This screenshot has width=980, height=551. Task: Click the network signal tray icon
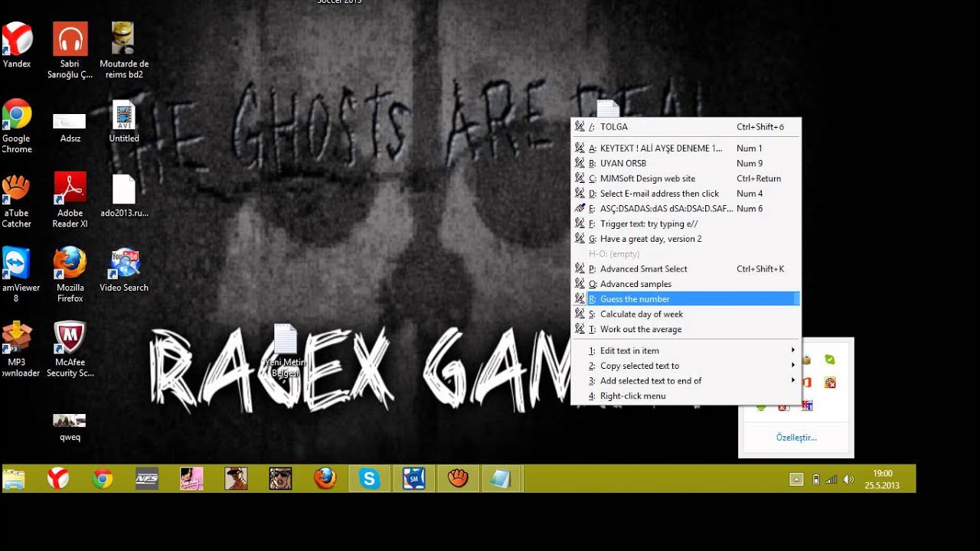(832, 480)
